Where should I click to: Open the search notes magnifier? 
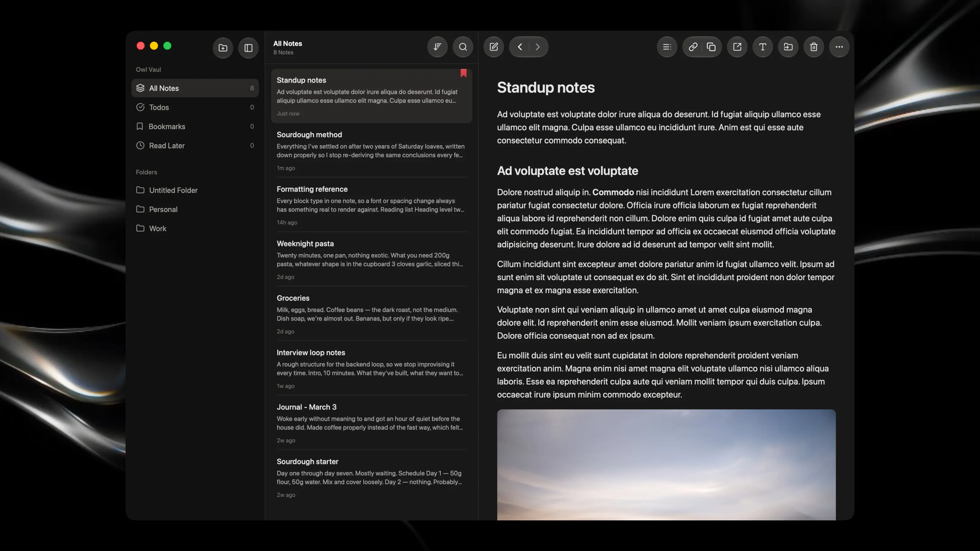coord(463,47)
